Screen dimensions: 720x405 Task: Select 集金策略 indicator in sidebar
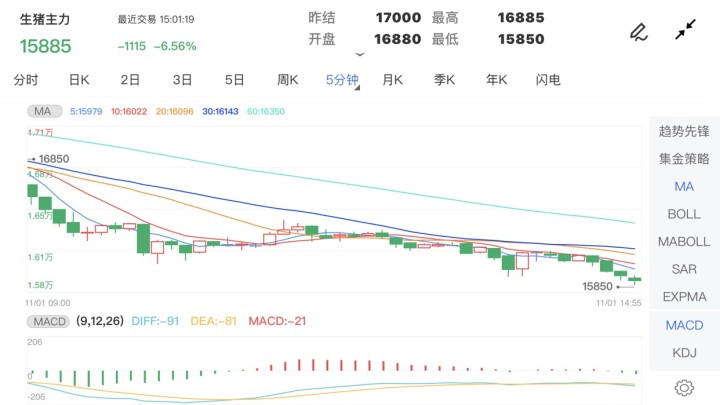(684, 159)
